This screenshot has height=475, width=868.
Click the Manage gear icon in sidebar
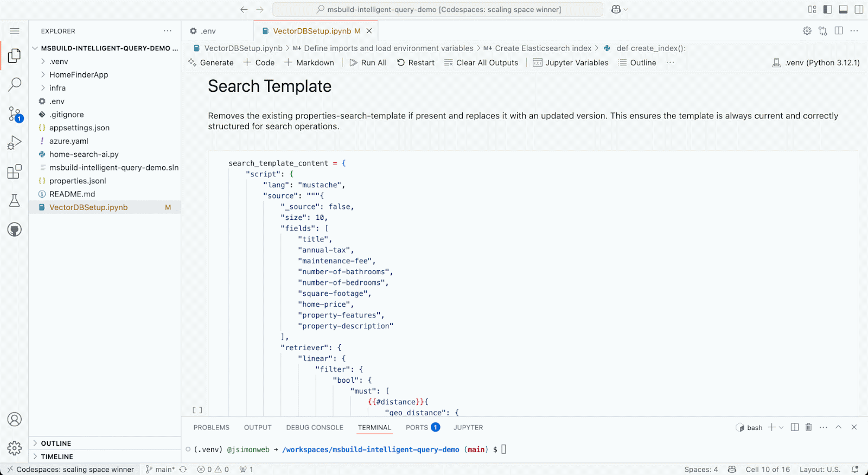[x=15, y=448]
